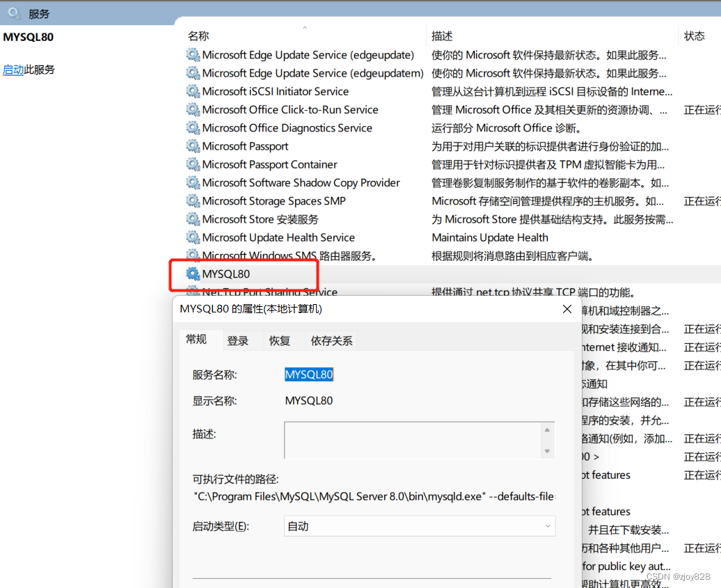
Task: Click the 服务 magnifier icon in title bar
Action: pos(12,13)
